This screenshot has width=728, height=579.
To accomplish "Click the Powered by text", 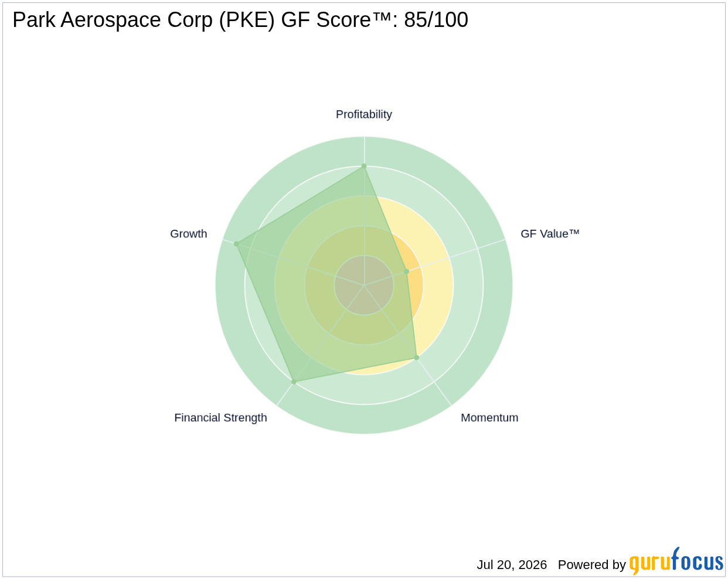I will click(592, 565).
